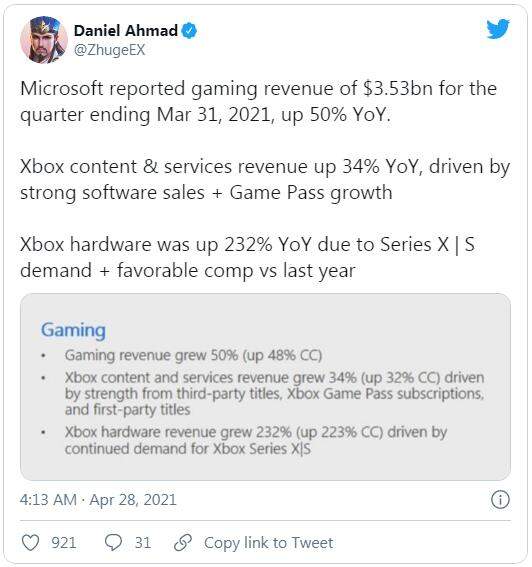Click the Gaming revenue grew 50% bullet

coord(193,355)
